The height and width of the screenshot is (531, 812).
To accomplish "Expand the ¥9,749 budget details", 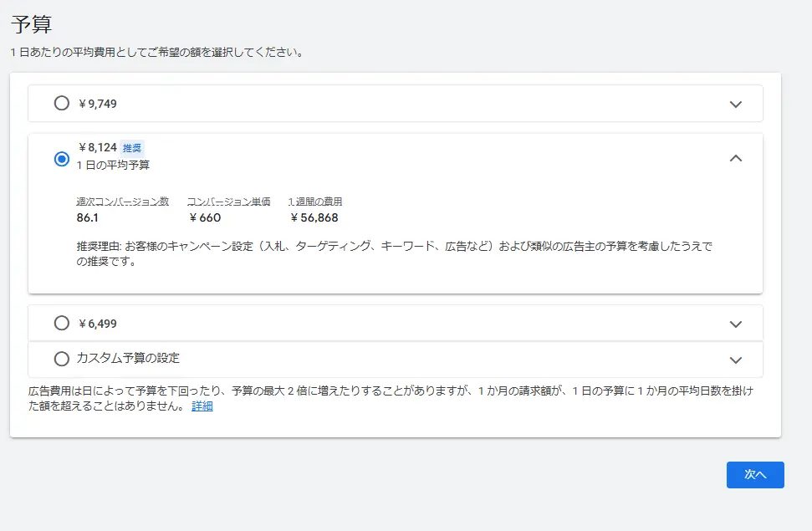I will (736, 103).
